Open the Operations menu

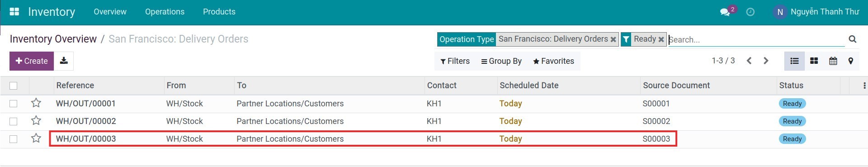pyautogui.click(x=165, y=12)
